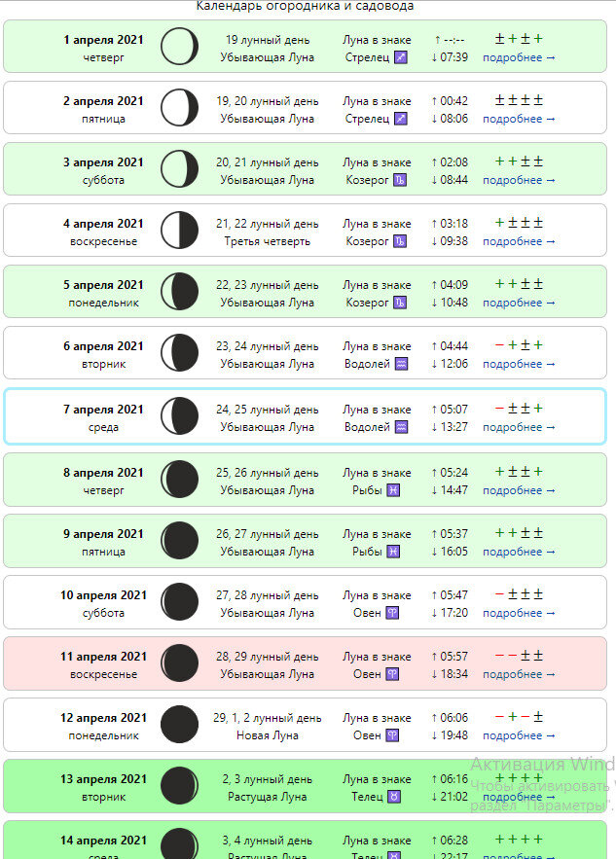This screenshot has width=616, height=859.
Task: Click the moon phase icon for 8 апреля 2021
Action: 179,480
